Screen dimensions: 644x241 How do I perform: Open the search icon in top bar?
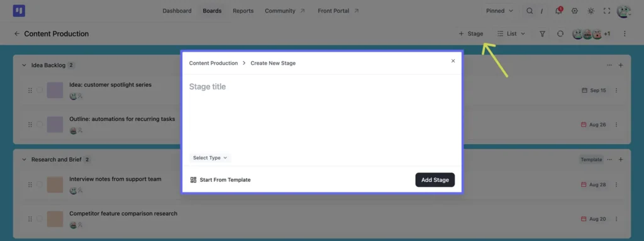[x=530, y=11]
